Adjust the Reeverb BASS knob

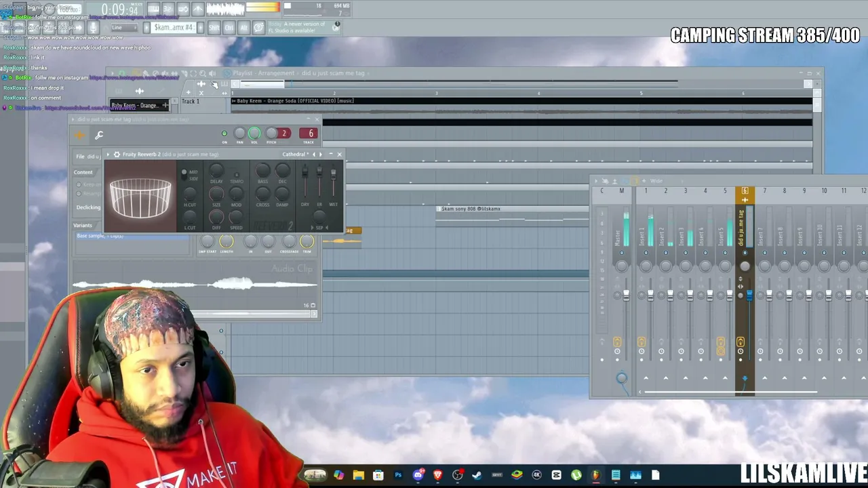click(x=263, y=170)
